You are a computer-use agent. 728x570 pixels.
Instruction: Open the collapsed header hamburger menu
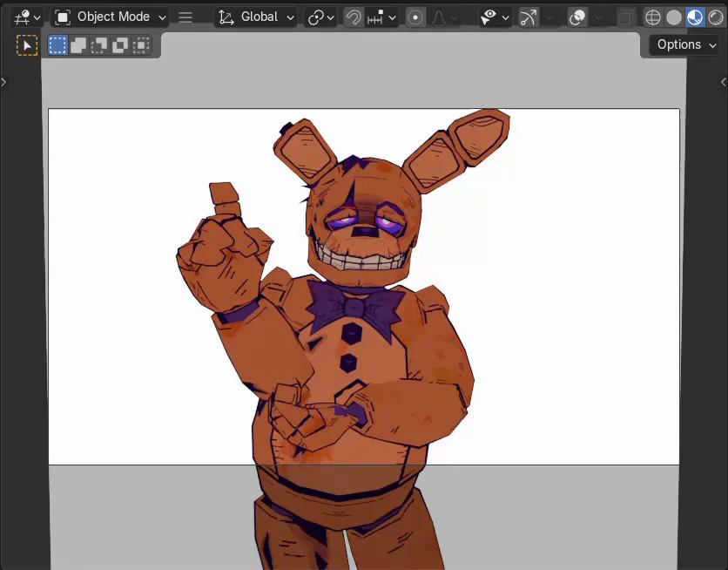185,17
